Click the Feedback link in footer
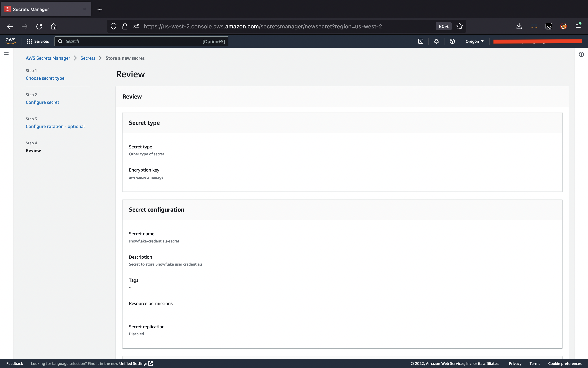This screenshot has width=588, height=368. 14,363
